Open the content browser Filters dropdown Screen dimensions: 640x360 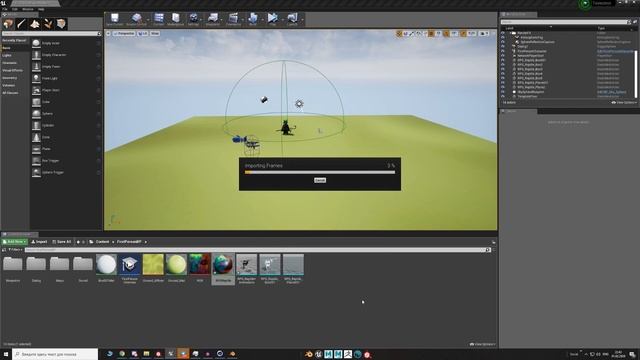pyautogui.click(x=16, y=249)
